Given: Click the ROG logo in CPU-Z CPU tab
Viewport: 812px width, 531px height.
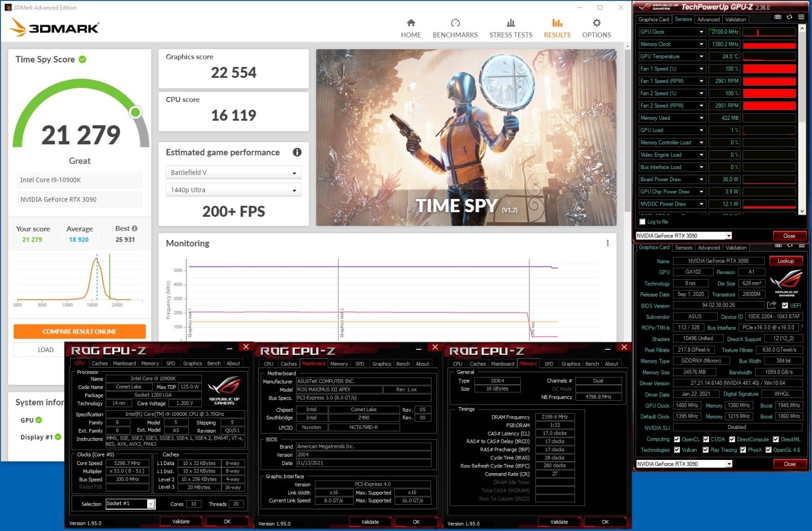Looking at the screenshot, I should click(224, 390).
